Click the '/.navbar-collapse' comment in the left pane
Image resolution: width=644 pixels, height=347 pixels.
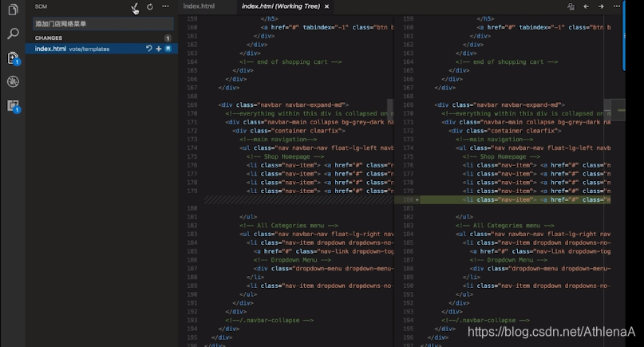(269, 321)
